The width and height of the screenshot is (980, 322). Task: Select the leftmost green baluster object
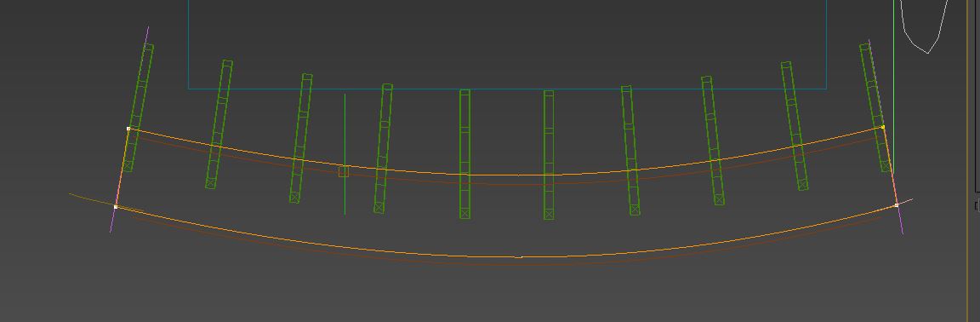coord(138,107)
